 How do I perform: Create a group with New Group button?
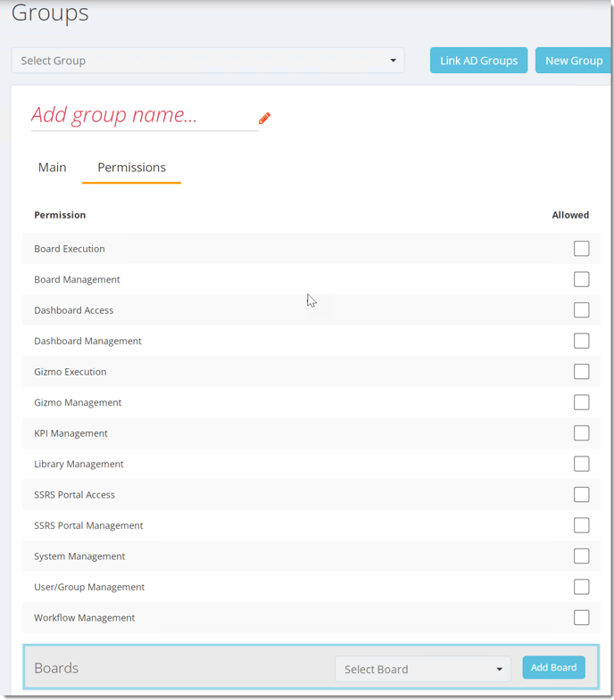[x=574, y=61]
